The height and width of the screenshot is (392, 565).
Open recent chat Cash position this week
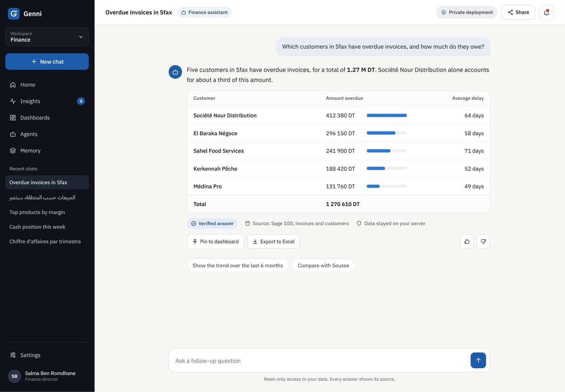[x=47, y=227]
